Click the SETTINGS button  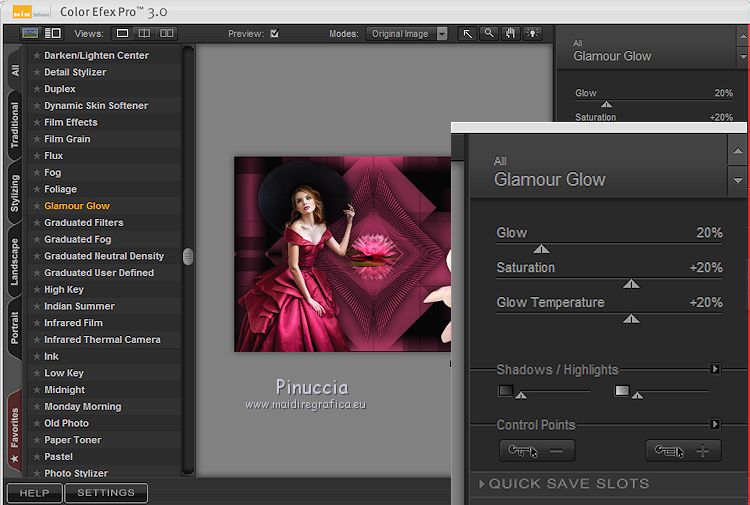(x=106, y=493)
